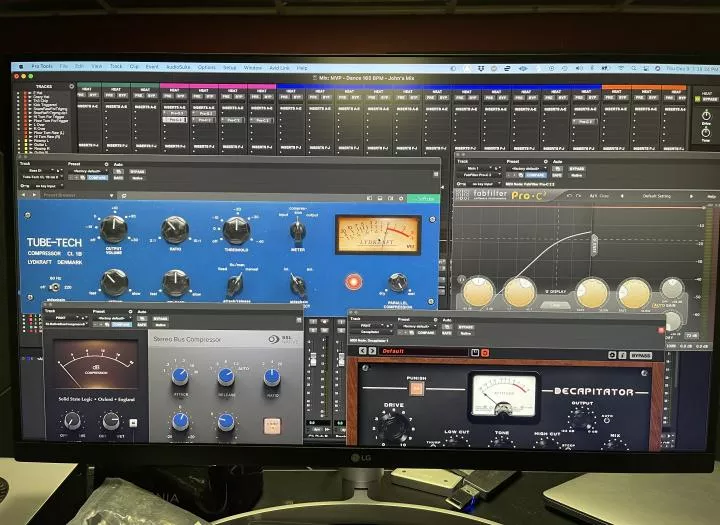Screen dimensions: 720x525
Task: Click the Apple menu icon
Action: (x=21, y=66)
